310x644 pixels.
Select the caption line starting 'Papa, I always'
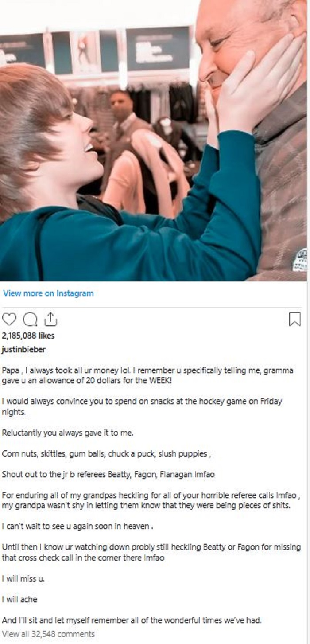pyautogui.click(x=148, y=375)
